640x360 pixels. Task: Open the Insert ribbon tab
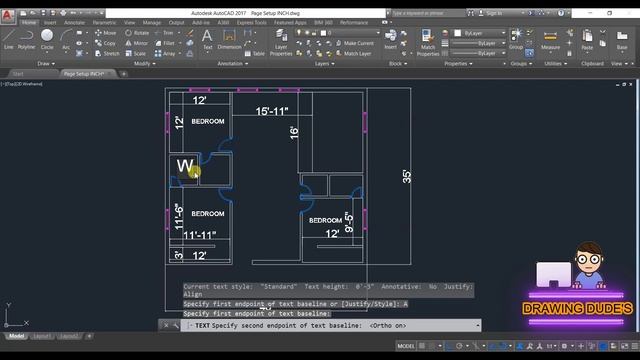coord(50,22)
